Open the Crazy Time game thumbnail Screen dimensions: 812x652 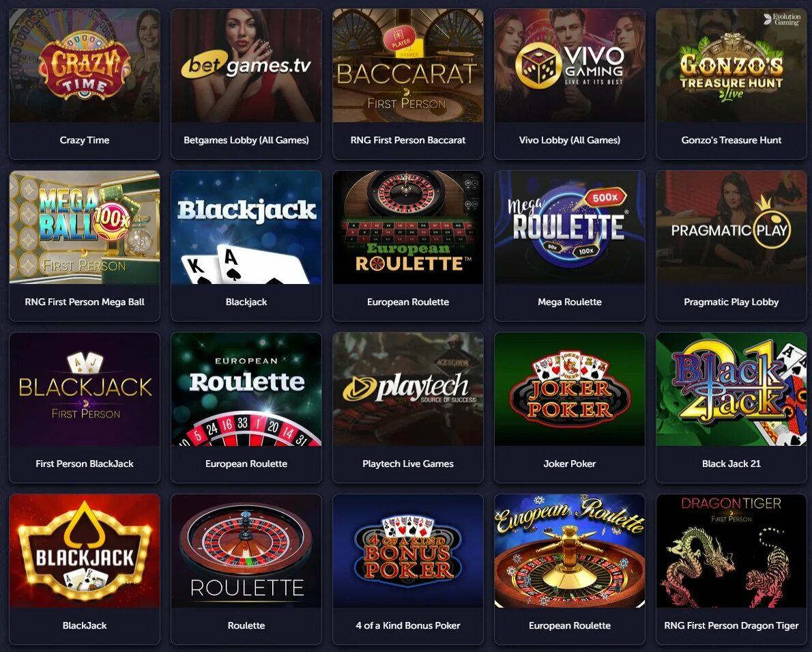(x=85, y=66)
